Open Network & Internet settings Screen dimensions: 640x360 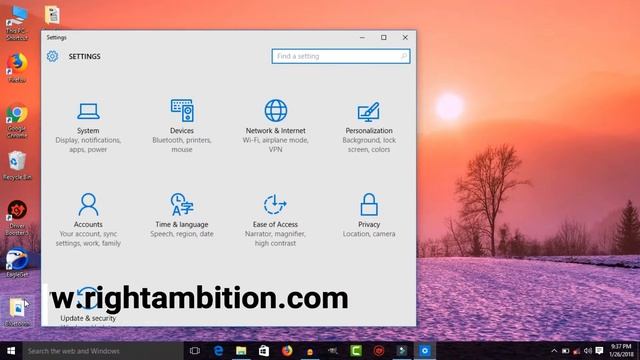[276, 125]
